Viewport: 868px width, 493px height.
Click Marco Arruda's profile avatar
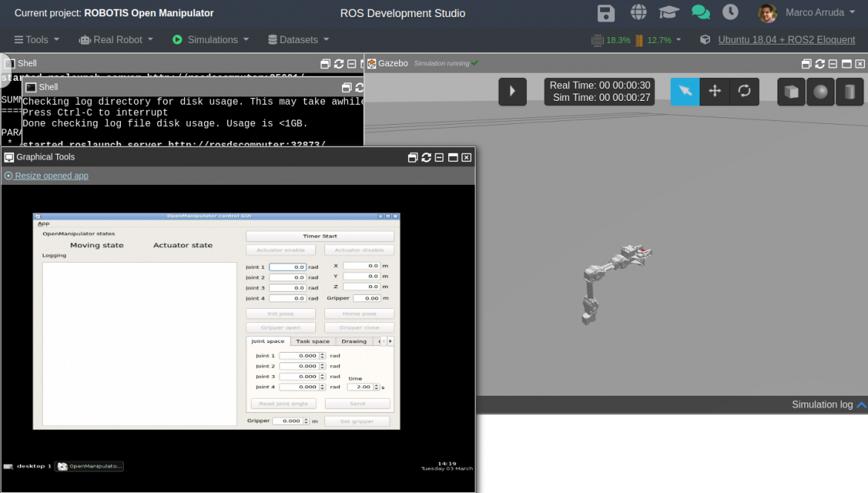(x=767, y=13)
